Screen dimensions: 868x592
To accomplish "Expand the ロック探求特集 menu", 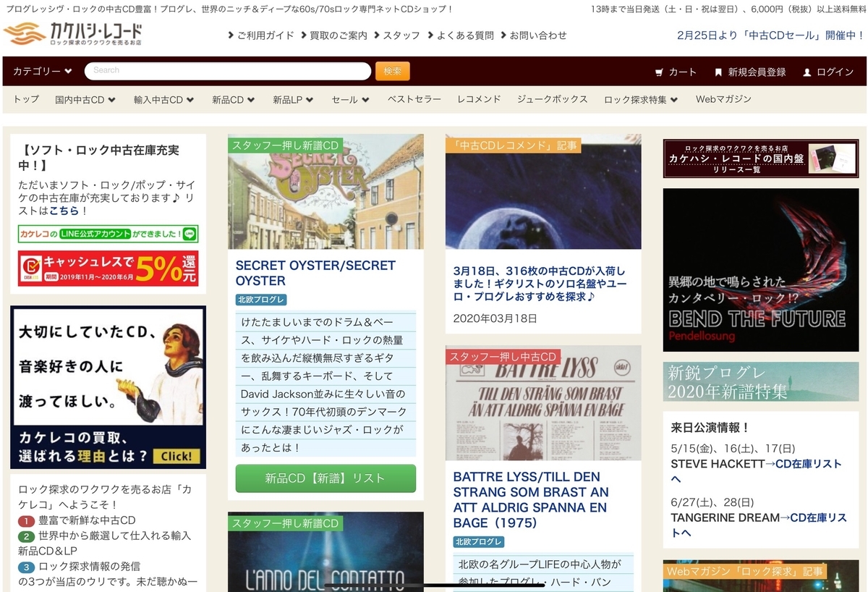I will click(x=641, y=100).
